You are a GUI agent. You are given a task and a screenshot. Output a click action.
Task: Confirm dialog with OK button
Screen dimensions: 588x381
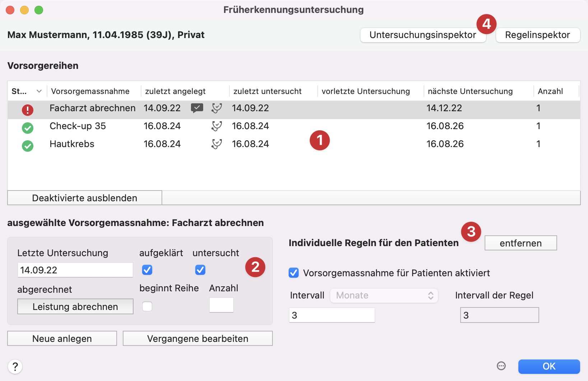point(549,366)
